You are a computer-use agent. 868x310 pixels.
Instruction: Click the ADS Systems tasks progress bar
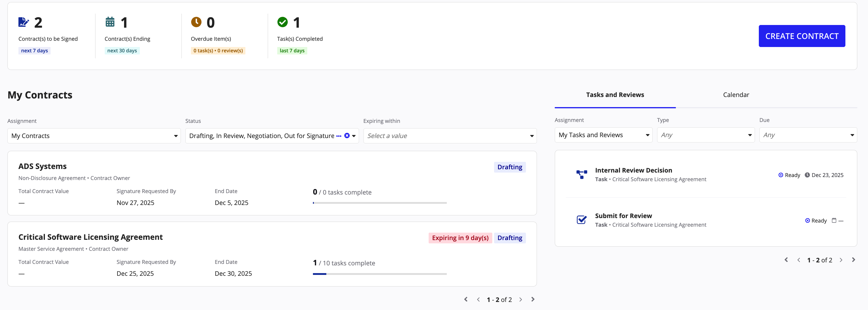tap(380, 203)
